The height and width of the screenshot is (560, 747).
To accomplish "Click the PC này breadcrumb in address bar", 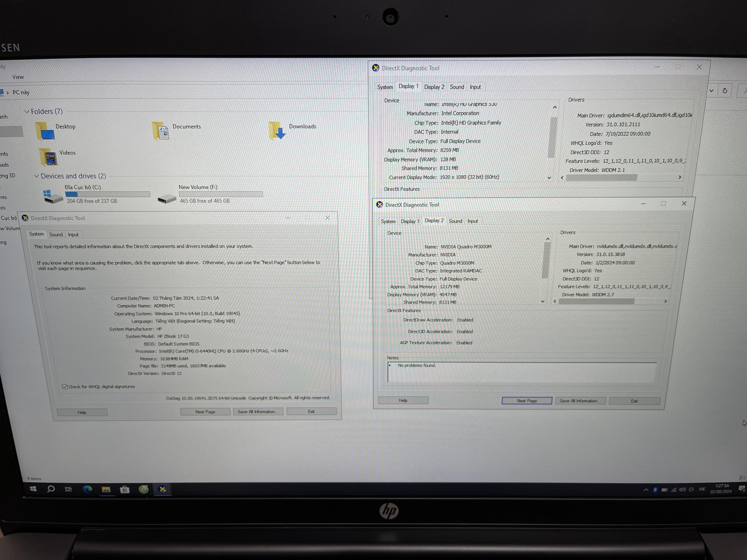I will 21,92.
